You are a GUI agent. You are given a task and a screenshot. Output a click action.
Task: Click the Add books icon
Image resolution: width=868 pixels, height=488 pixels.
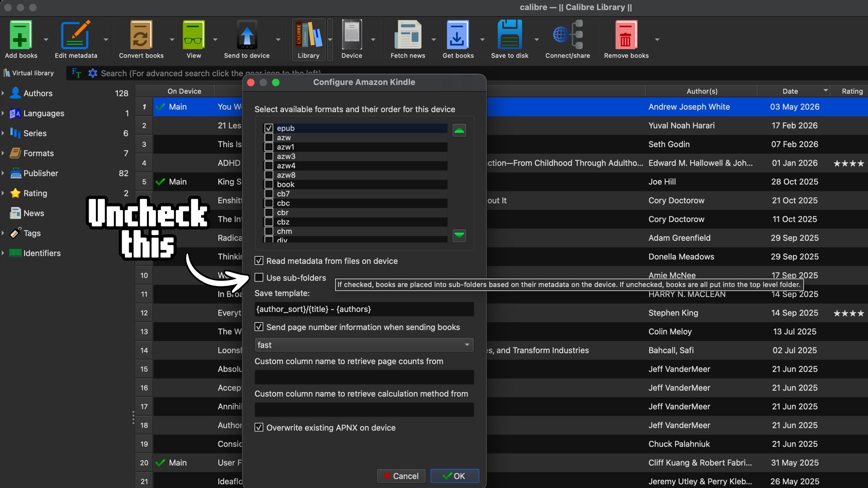coord(21,35)
